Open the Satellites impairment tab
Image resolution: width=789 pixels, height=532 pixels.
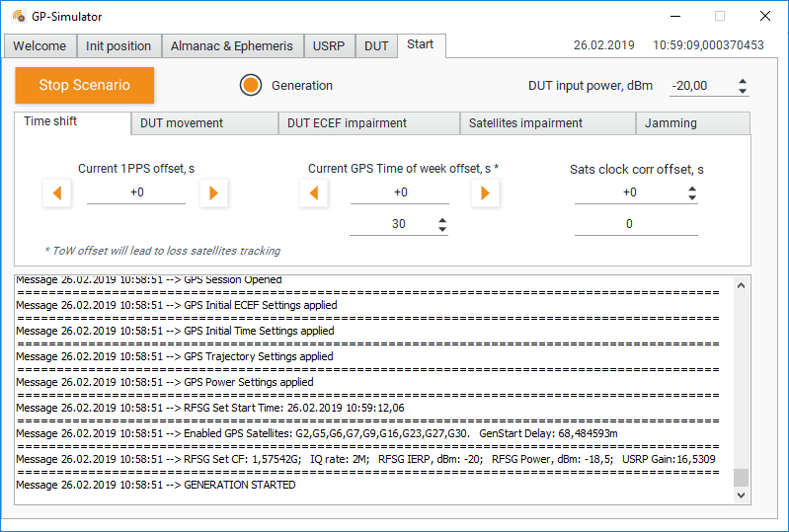pos(547,123)
